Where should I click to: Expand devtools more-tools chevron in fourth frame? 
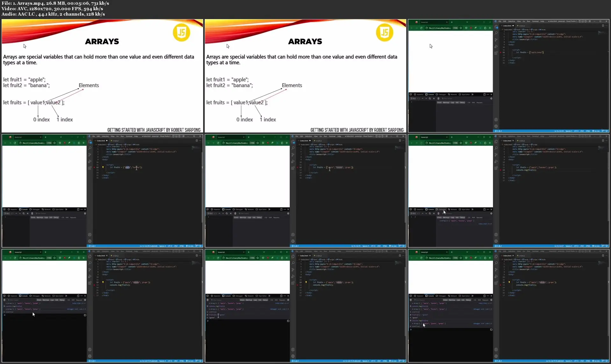tap(66, 210)
